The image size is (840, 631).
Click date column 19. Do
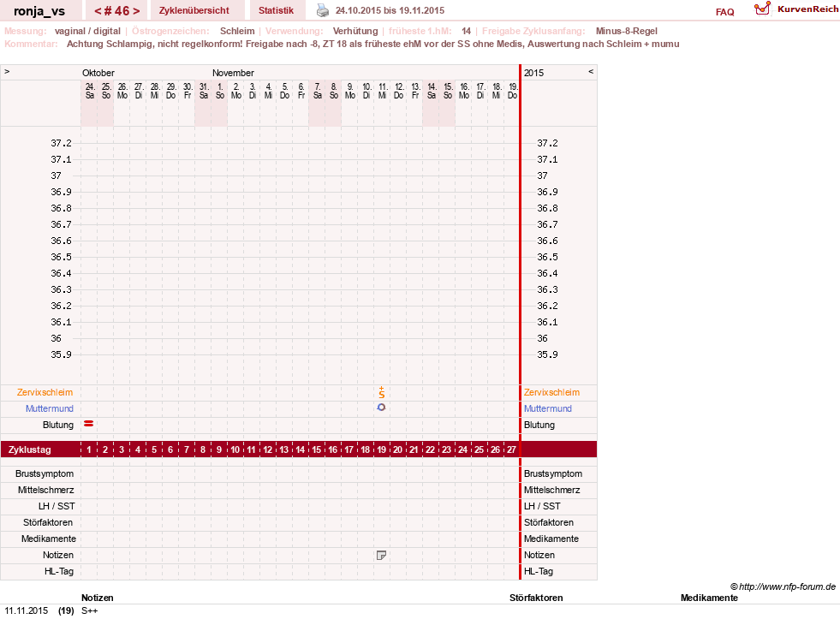pyautogui.click(x=513, y=91)
